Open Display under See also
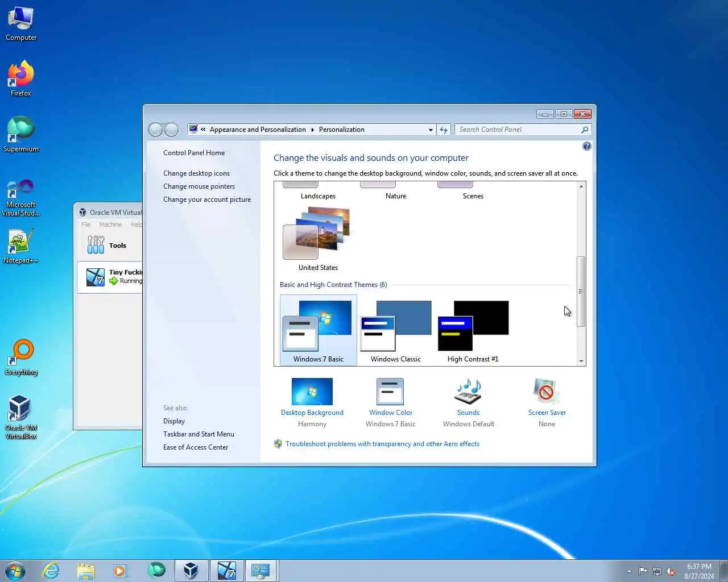 tap(174, 421)
